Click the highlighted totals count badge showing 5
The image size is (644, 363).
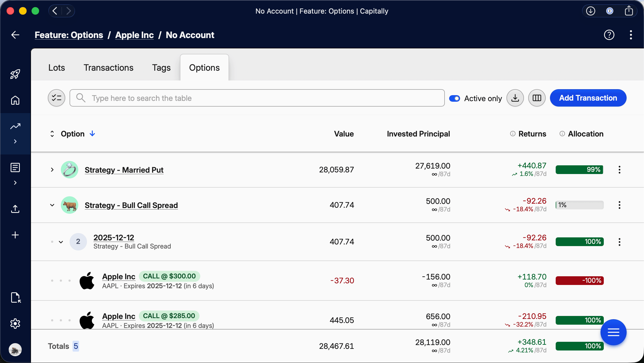pyautogui.click(x=76, y=346)
